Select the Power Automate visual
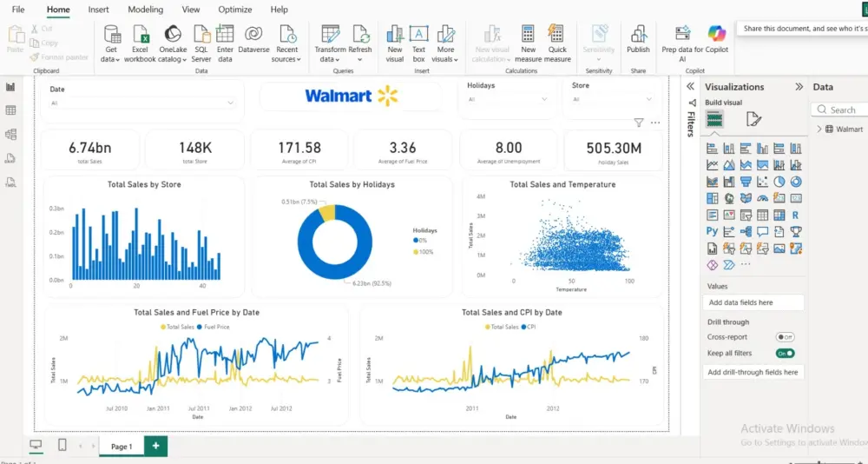Screen dimensions: 868x464 pos(729,265)
